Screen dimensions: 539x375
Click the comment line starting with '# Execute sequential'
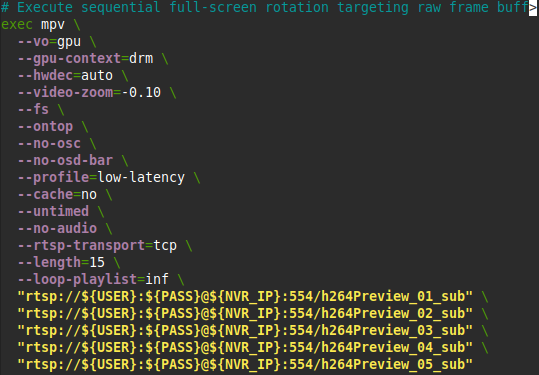pyautogui.click(x=265, y=8)
